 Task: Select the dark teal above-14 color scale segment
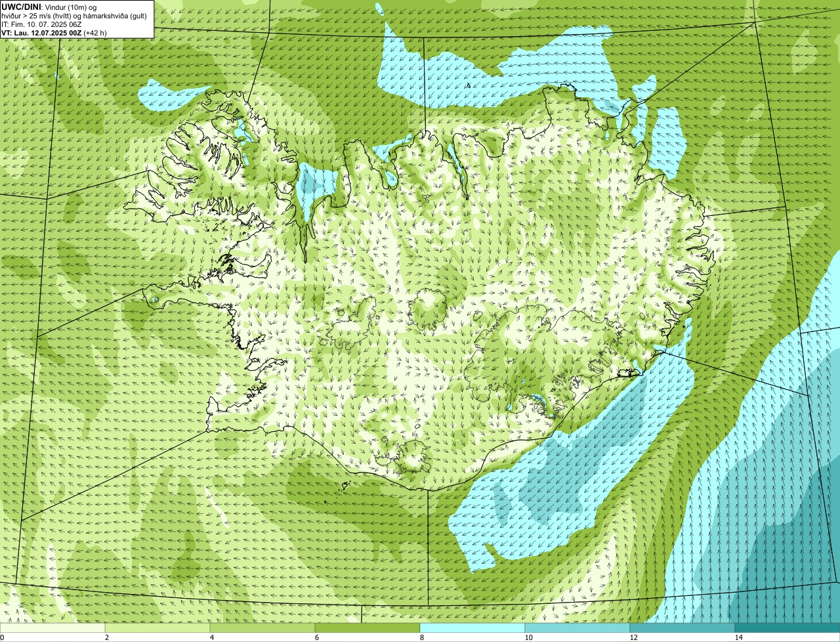(787, 628)
